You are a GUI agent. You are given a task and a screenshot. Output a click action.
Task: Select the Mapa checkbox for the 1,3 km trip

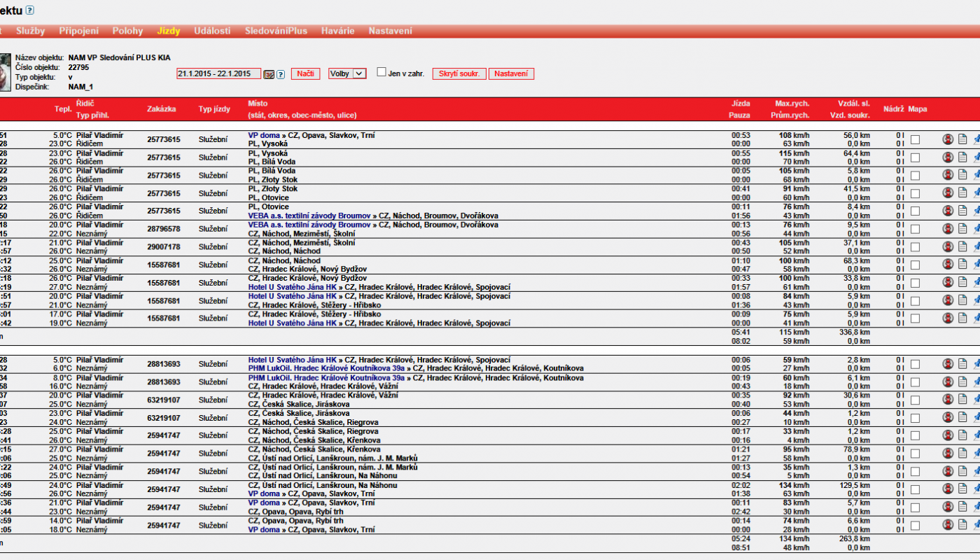(x=915, y=471)
